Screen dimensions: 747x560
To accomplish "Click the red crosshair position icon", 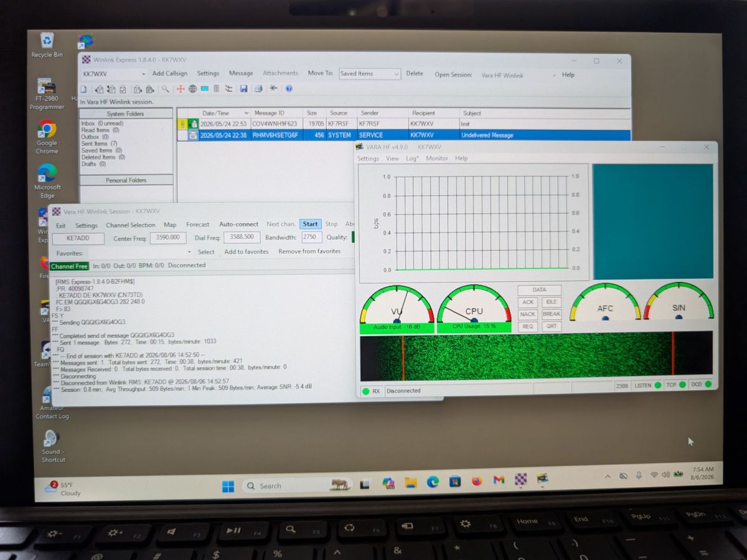I will pyautogui.click(x=181, y=89).
